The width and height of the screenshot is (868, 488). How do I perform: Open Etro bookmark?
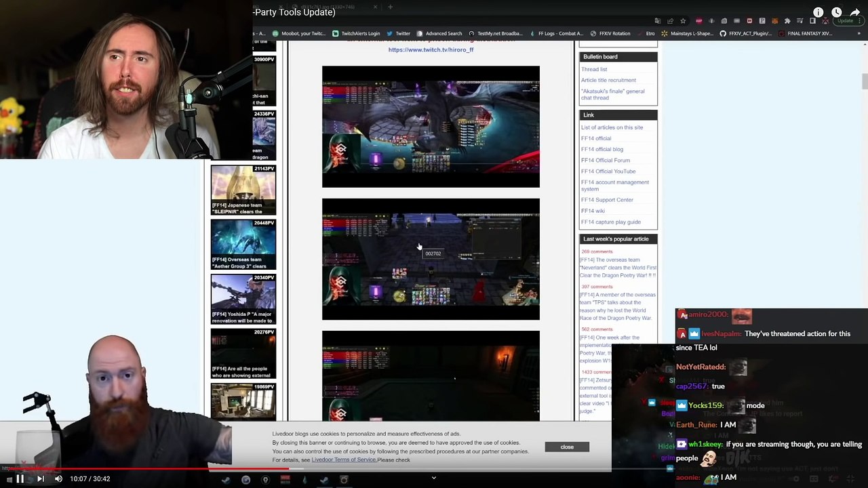click(646, 33)
